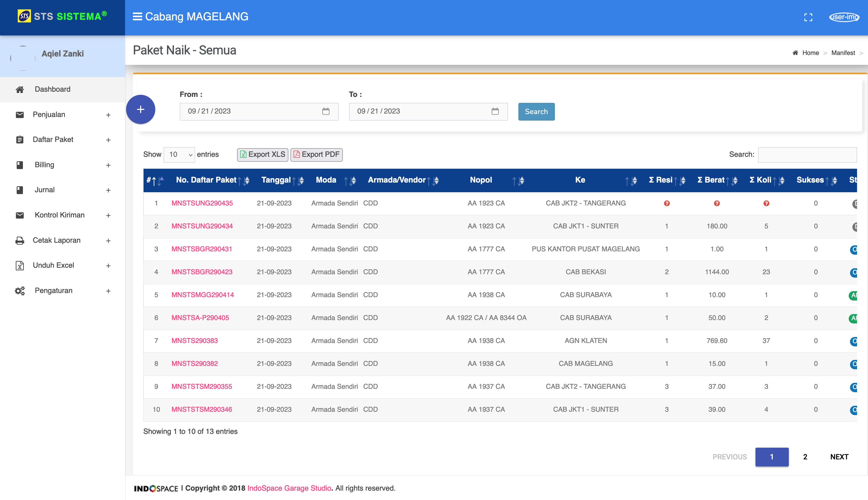Image resolution: width=868 pixels, height=500 pixels.
Task: Click the NEXT pagination button
Action: [x=839, y=457]
